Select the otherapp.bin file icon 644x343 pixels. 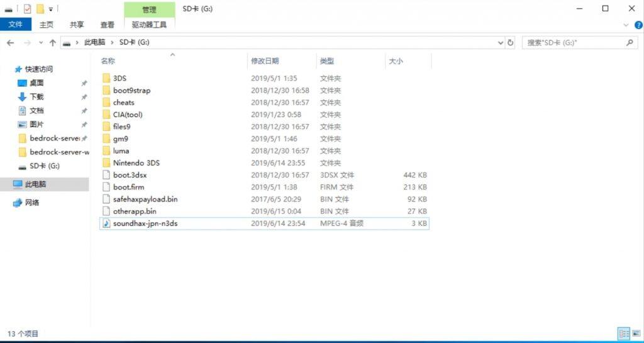106,211
